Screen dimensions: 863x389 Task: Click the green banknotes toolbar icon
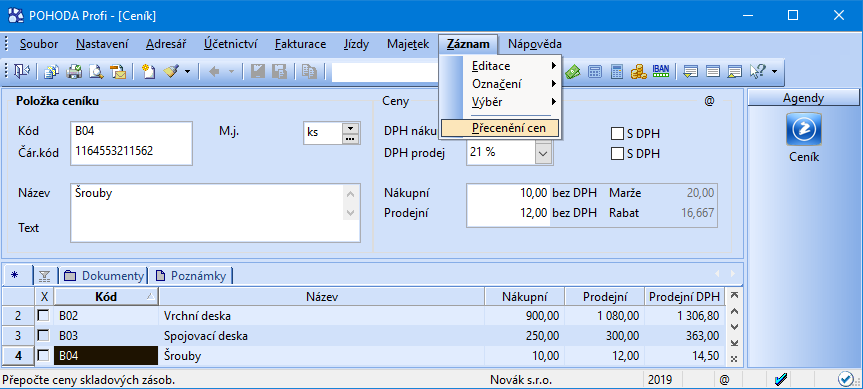573,72
